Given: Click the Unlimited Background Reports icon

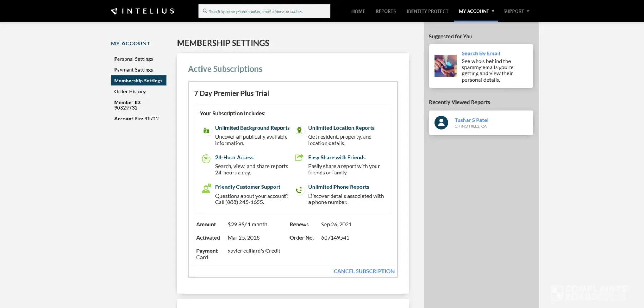Looking at the screenshot, I should coord(206,131).
